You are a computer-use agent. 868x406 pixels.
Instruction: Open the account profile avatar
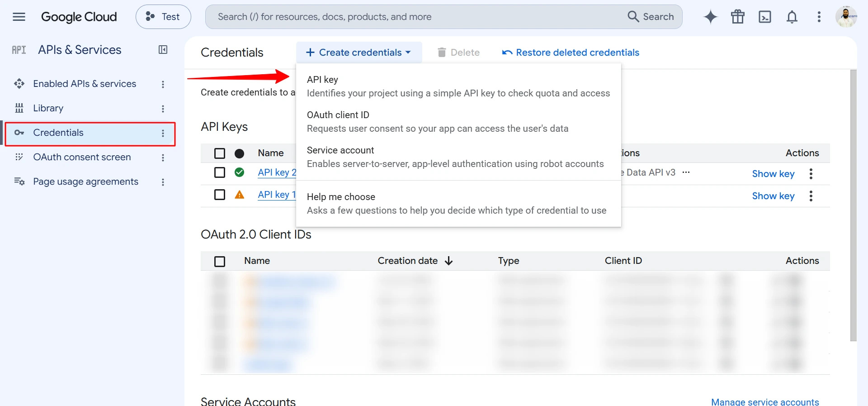click(x=846, y=17)
